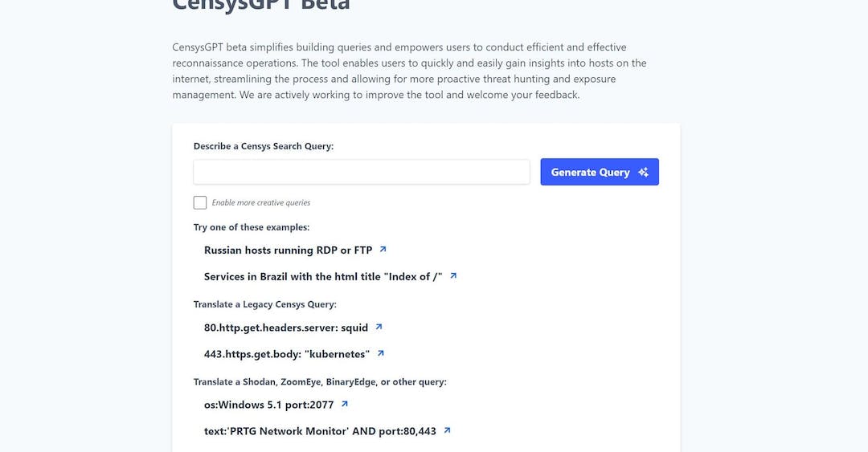
Task: Click arrow icon beside Russian hosts RDP example
Action: (x=383, y=250)
